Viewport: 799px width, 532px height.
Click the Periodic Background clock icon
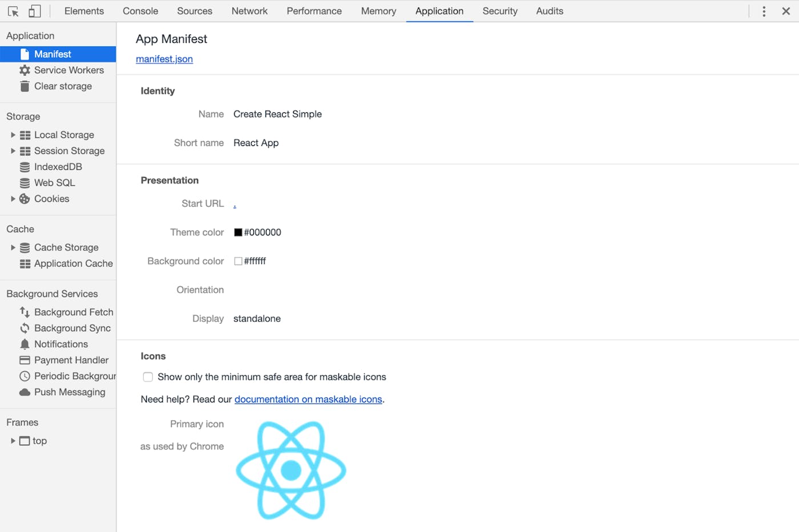[25, 376]
